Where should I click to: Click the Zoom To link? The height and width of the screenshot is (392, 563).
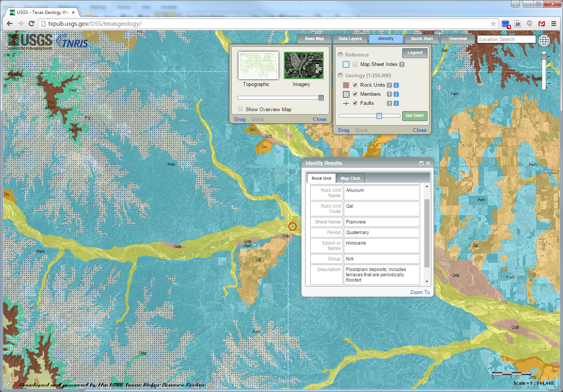[x=420, y=292]
